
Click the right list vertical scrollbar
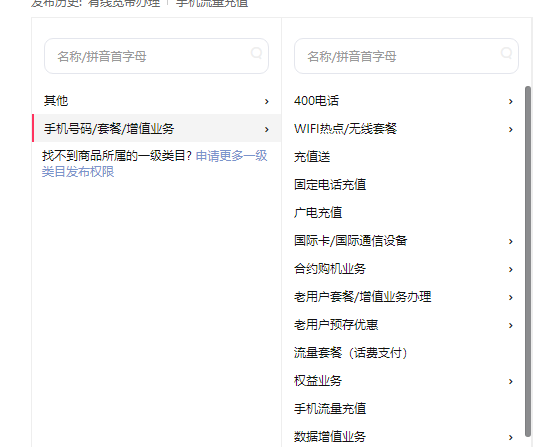point(528,262)
